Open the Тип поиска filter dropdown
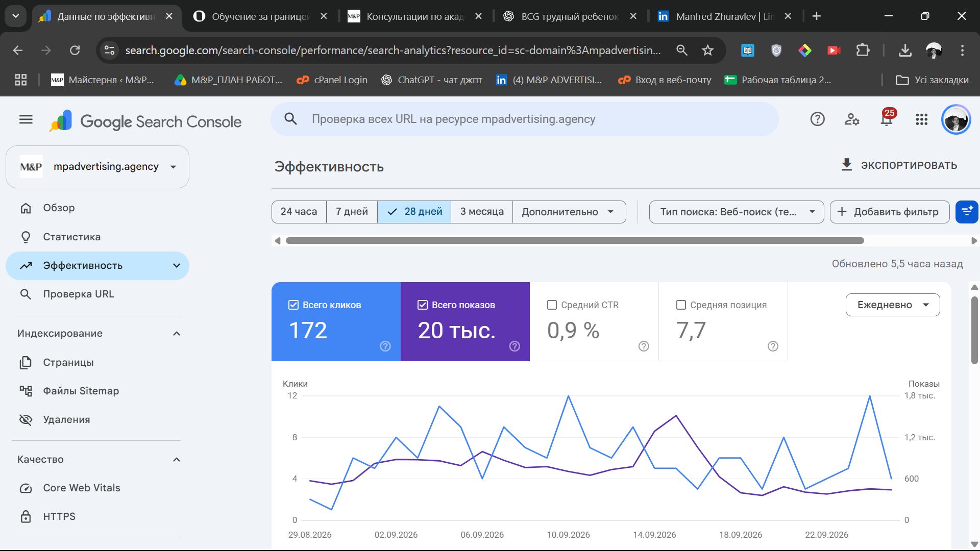 737,212
